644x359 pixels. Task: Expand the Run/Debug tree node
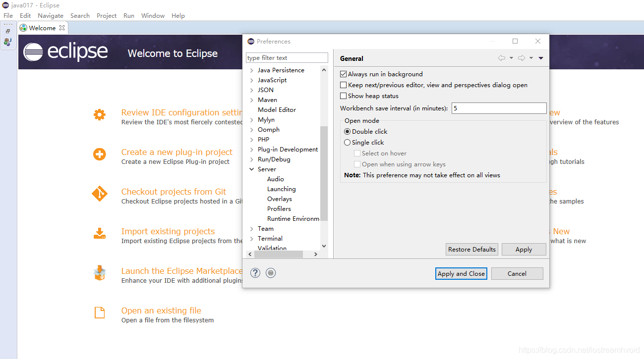pos(252,159)
